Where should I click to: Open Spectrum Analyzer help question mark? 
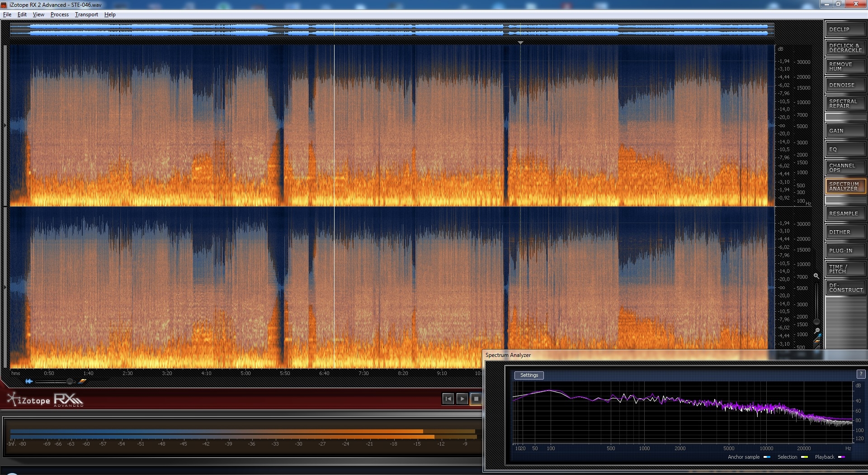pos(861,374)
